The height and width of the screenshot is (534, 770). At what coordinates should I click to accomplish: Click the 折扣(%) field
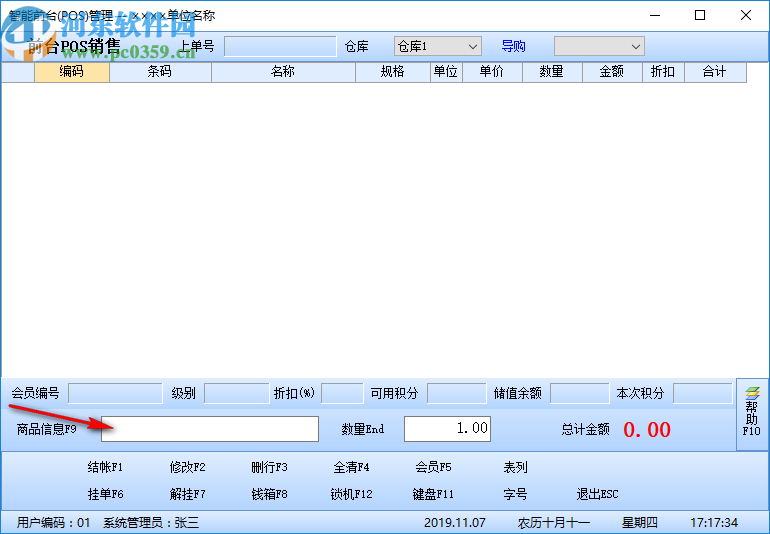[x=342, y=393]
